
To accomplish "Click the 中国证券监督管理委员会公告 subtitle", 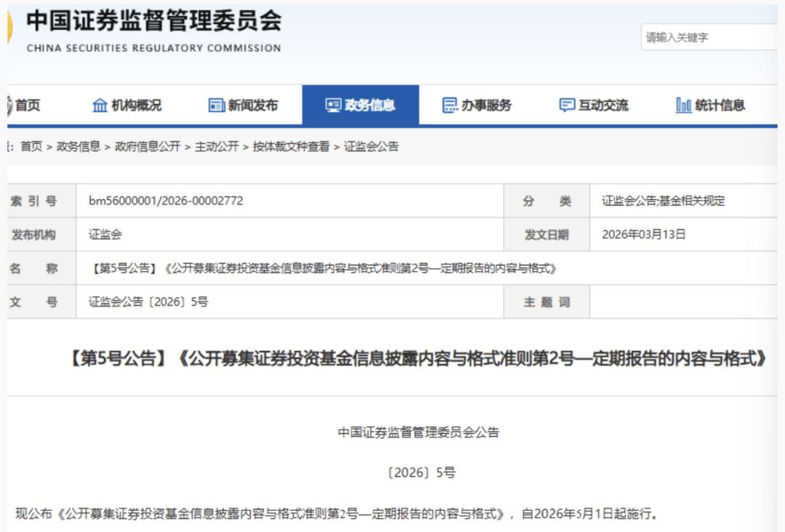I will (x=419, y=432).
